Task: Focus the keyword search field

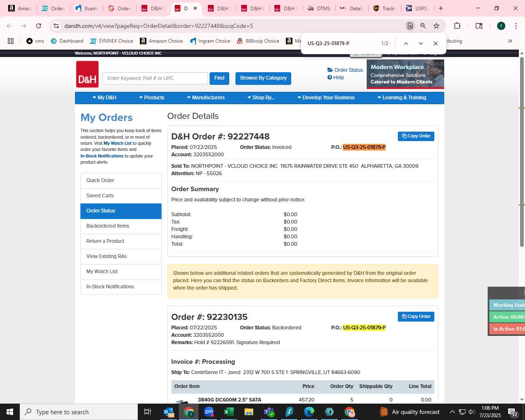Action: [x=155, y=78]
